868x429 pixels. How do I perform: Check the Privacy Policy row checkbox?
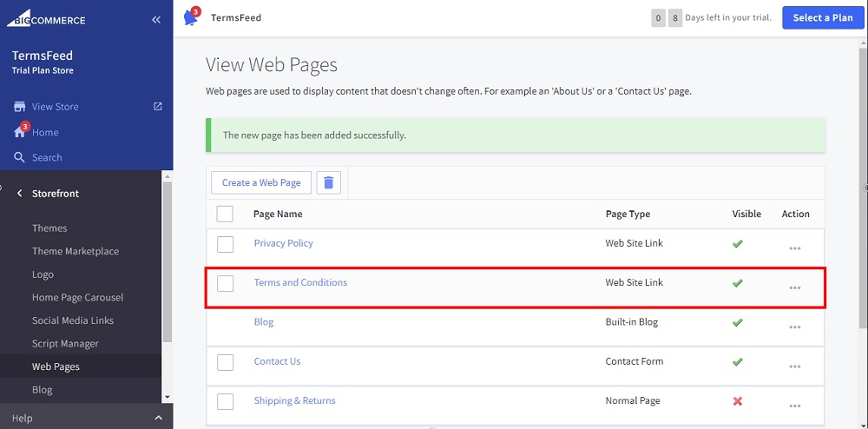pyautogui.click(x=225, y=244)
